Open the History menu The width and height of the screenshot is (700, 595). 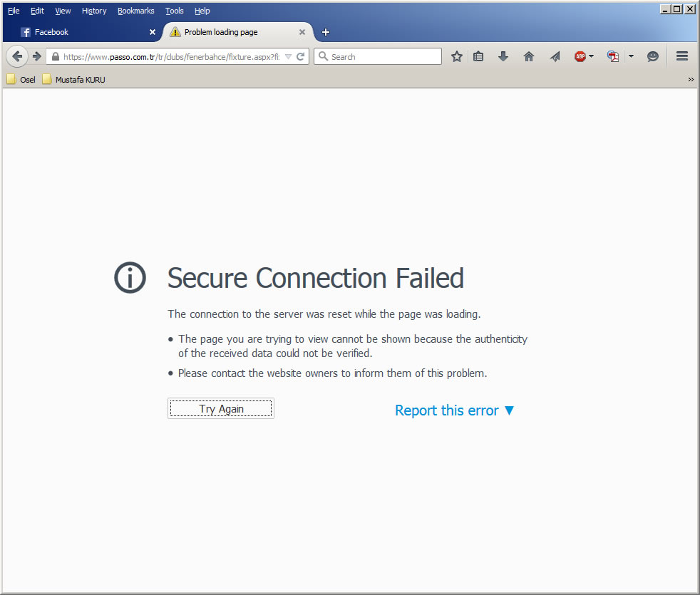tap(94, 11)
